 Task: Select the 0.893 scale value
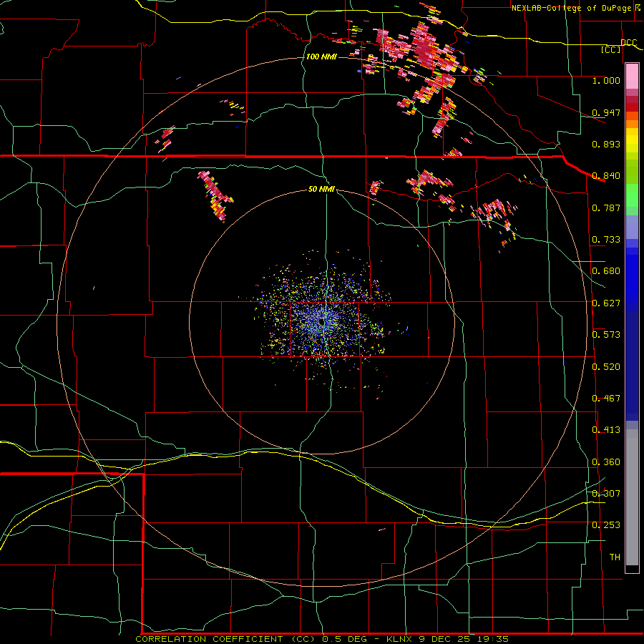[606, 144]
